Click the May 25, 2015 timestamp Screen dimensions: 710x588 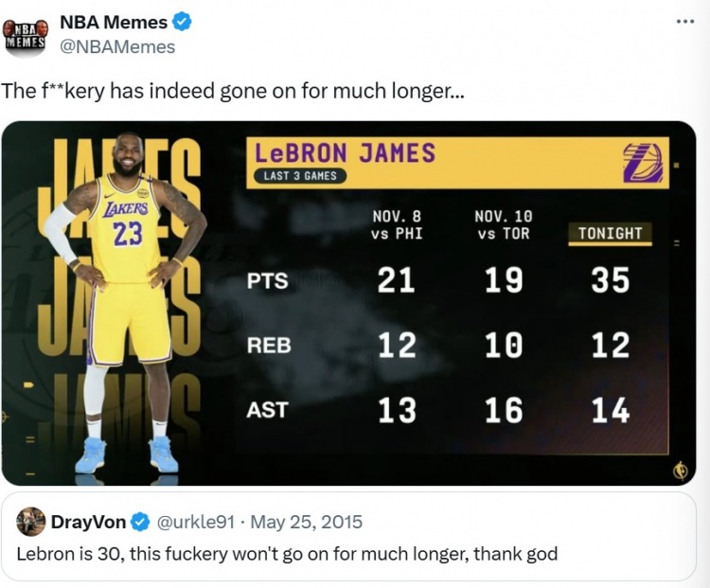pos(309,522)
